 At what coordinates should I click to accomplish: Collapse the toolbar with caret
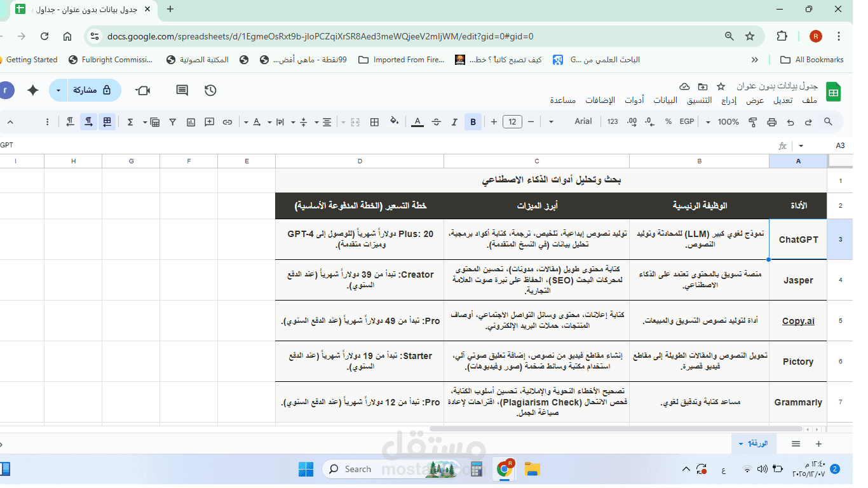(x=10, y=122)
